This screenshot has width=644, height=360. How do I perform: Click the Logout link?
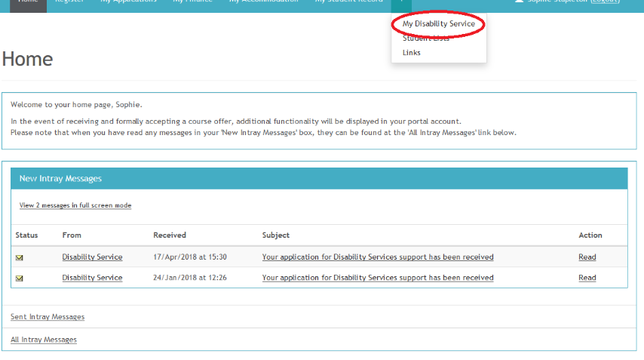point(605,2)
